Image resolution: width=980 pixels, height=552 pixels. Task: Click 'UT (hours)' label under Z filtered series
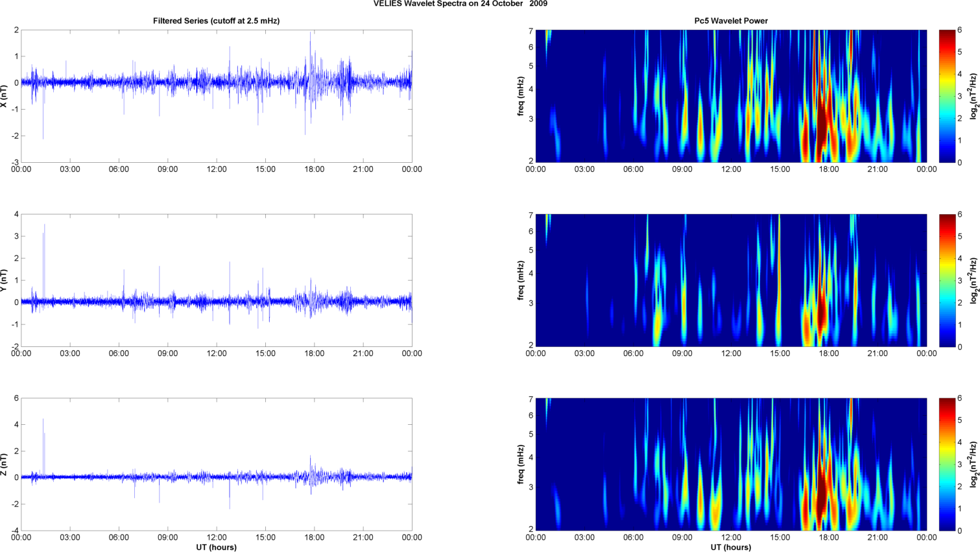[x=217, y=547]
